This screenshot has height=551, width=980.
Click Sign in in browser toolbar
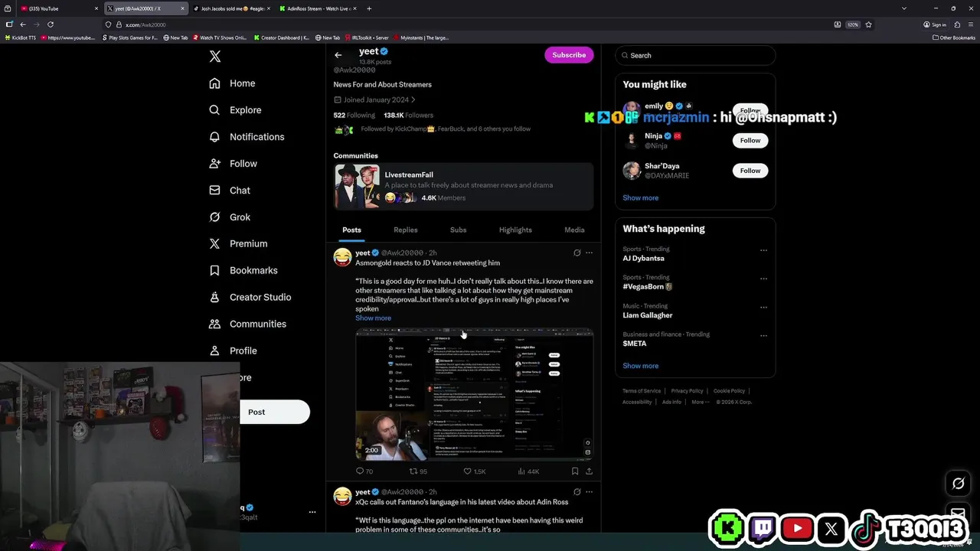(x=935, y=24)
